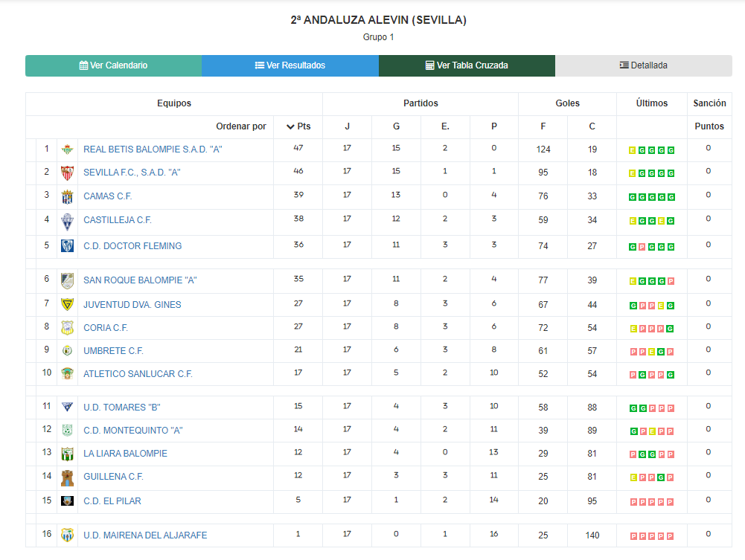Open the JUVENTUD DVA. GINES link
Viewport: 745px width, 560px height.
pyautogui.click(x=132, y=305)
